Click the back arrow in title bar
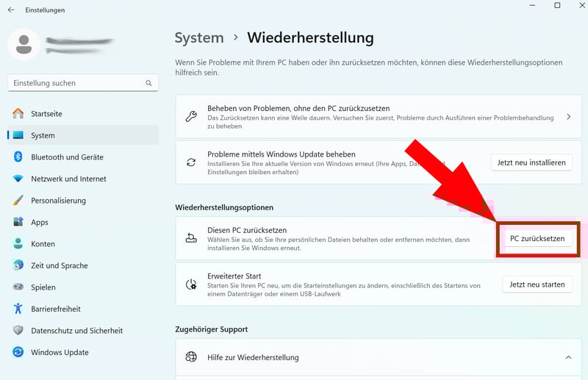 (10, 10)
